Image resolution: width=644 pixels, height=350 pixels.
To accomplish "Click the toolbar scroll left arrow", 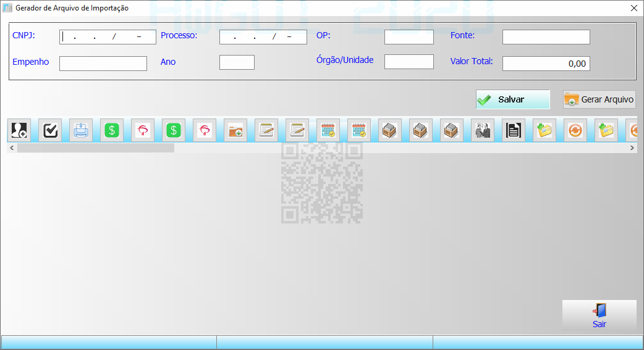I will pos(12,148).
